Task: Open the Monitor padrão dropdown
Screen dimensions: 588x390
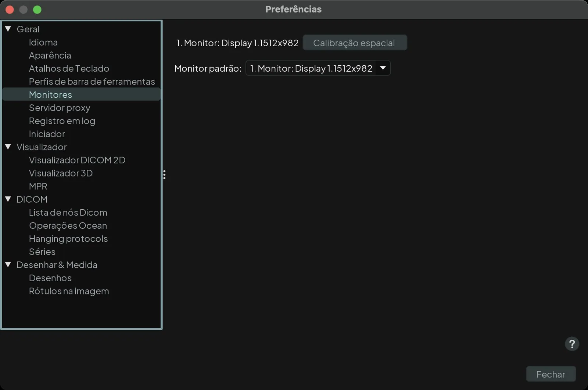Action: coord(318,68)
